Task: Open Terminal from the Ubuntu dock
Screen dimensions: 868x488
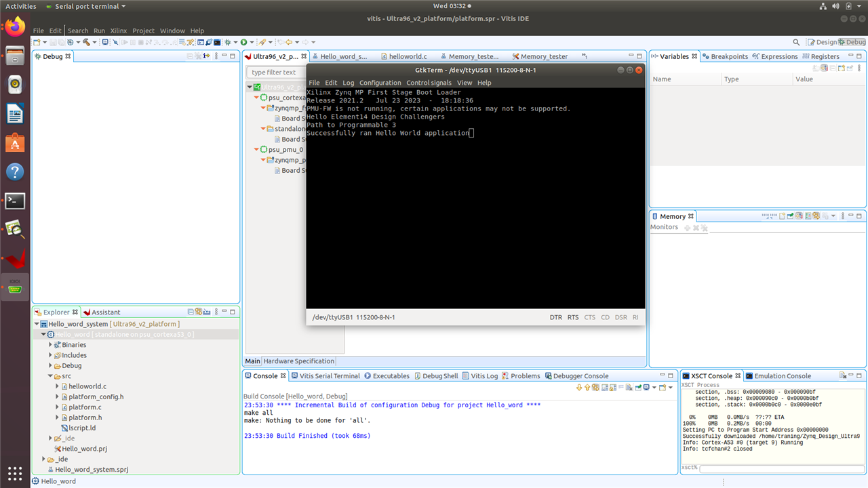Action: (15, 201)
